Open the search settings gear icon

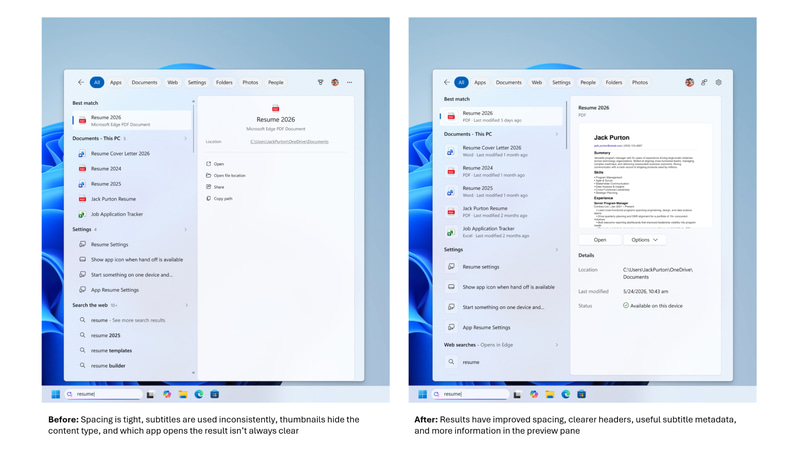[x=718, y=82]
